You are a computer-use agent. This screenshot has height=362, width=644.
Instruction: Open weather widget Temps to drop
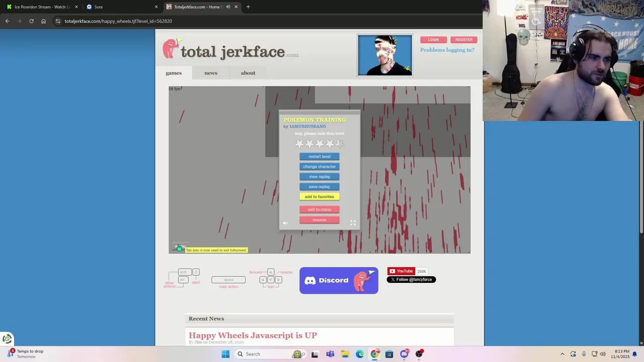[25, 354]
